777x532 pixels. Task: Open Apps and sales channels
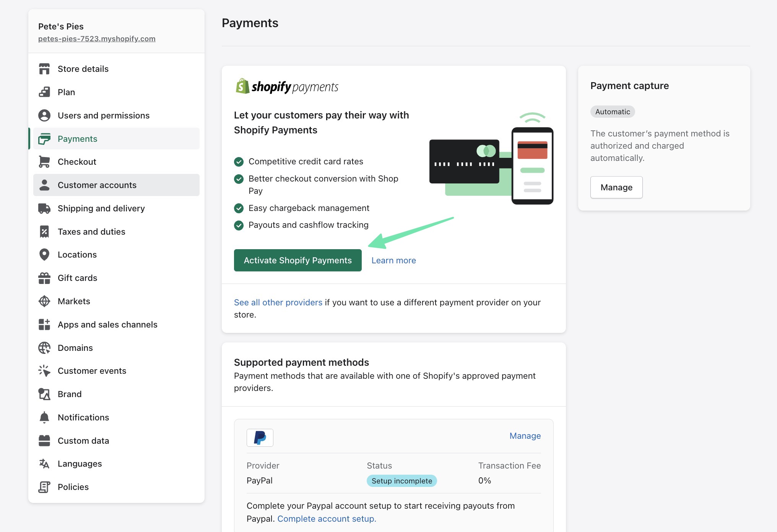point(107,324)
